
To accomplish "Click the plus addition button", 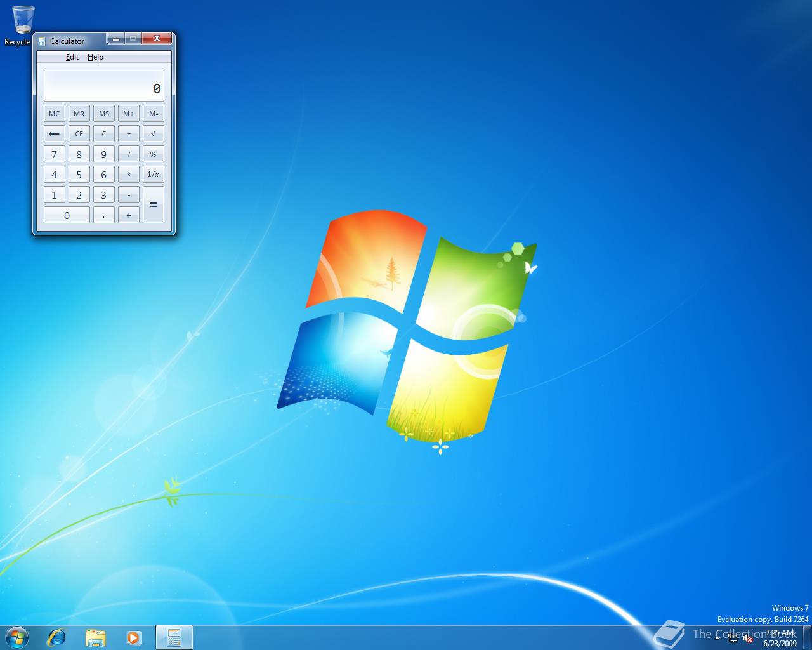I will [x=129, y=215].
